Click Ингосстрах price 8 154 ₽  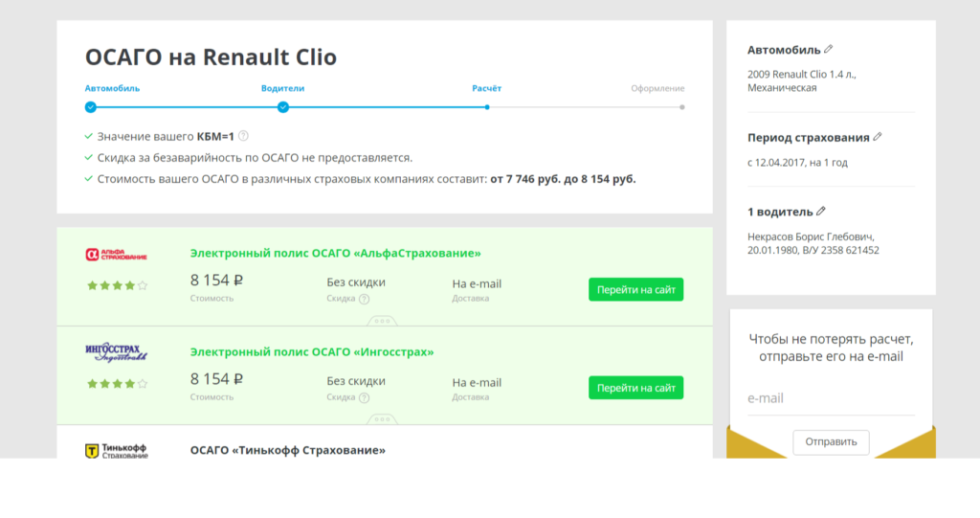click(216, 379)
